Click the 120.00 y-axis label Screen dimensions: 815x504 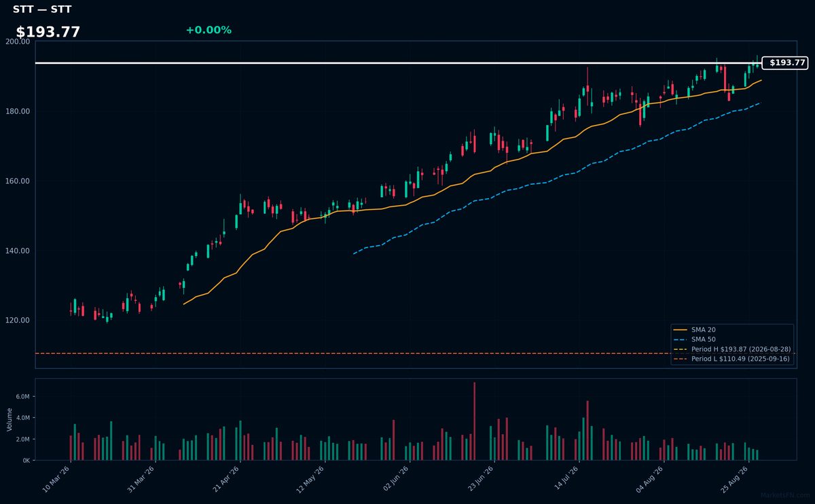pos(19,321)
